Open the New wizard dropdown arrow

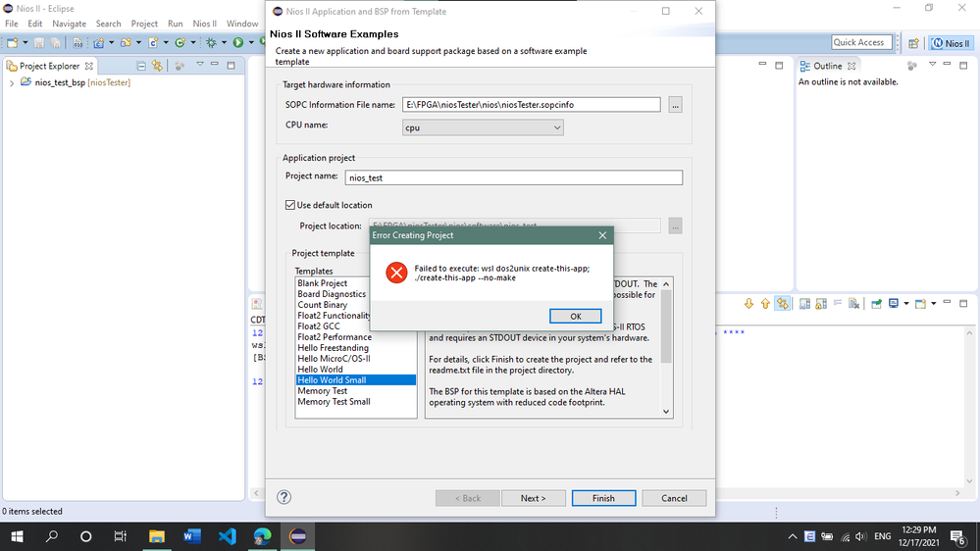[x=25, y=42]
